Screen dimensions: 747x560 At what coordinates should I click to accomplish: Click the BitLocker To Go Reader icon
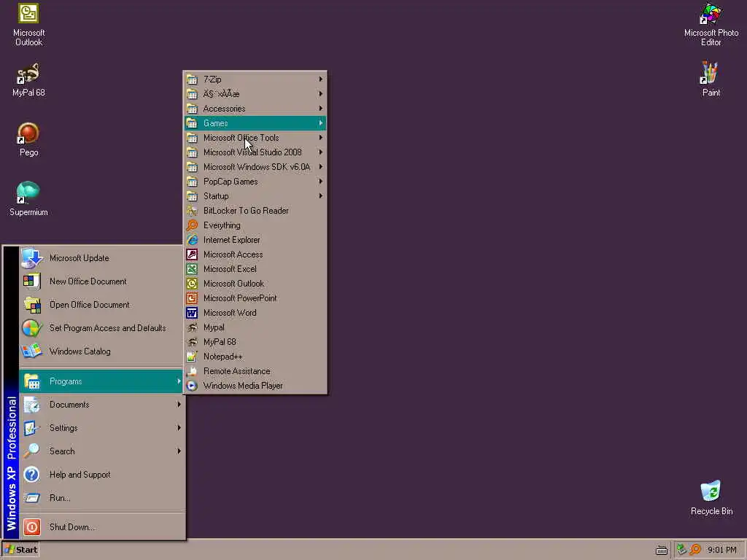[192, 211]
